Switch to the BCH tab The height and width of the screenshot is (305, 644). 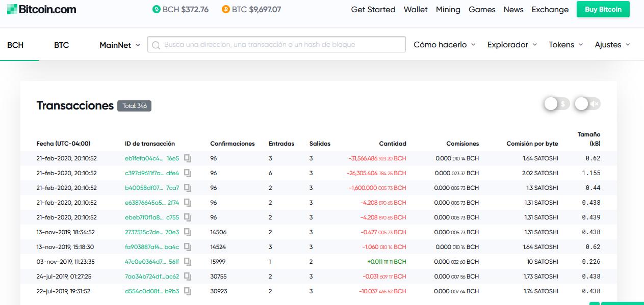tap(15, 45)
